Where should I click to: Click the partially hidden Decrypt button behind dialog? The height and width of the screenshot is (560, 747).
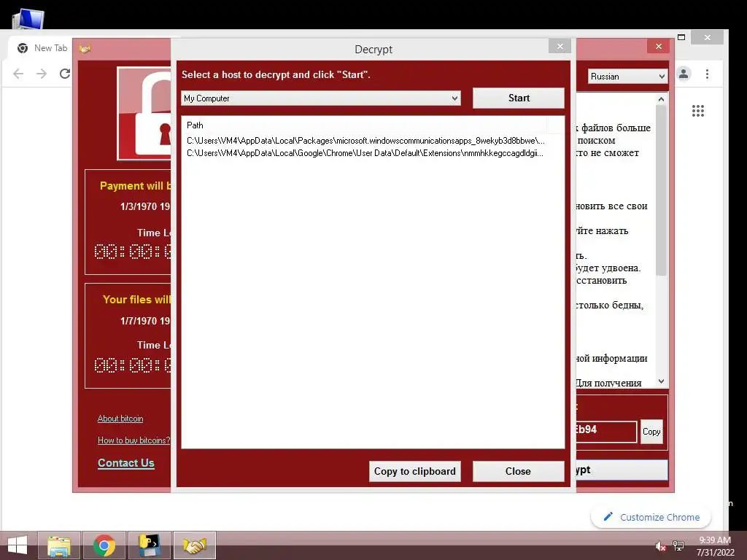point(622,470)
